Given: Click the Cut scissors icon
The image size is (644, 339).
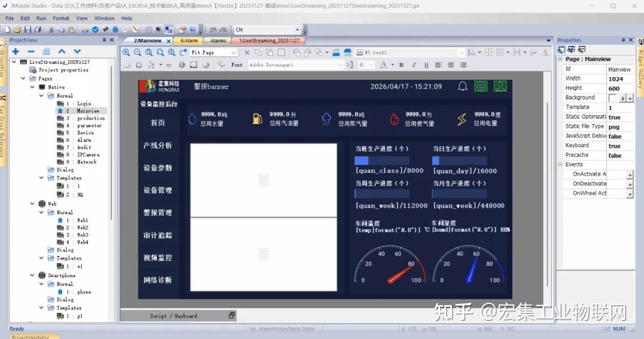Looking at the screenshot, I should point(51,30).
